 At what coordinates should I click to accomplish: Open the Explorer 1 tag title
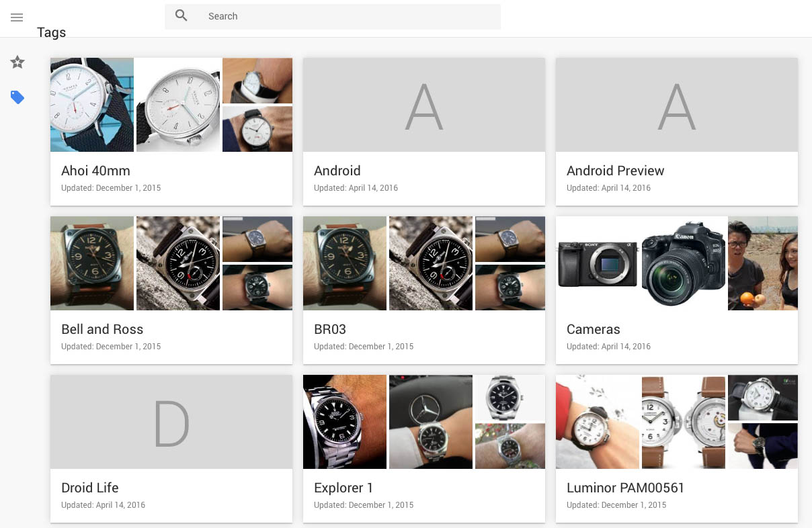pyautogui.click(x=343, y=488)
